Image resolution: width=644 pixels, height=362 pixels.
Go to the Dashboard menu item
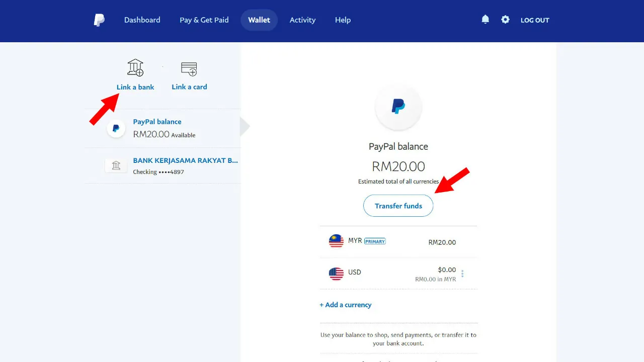coord(142,20)
